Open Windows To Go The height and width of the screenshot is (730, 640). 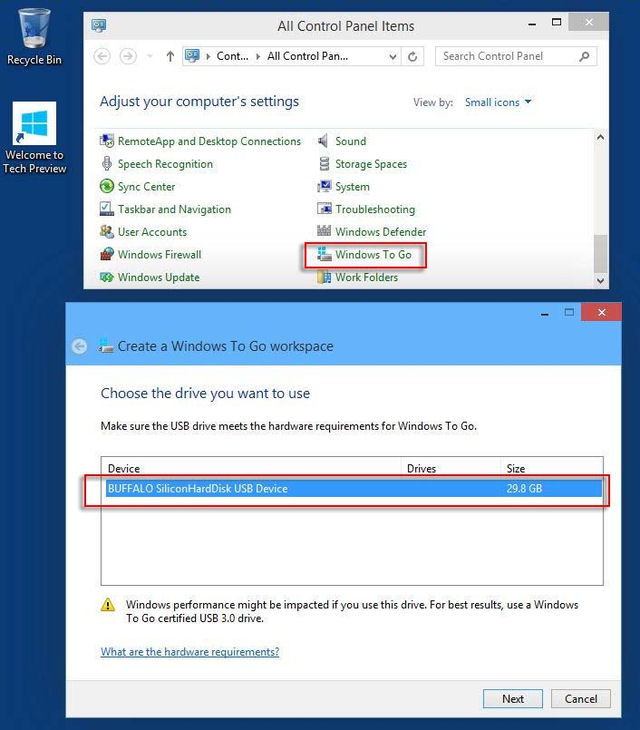[x=374, y=255]
